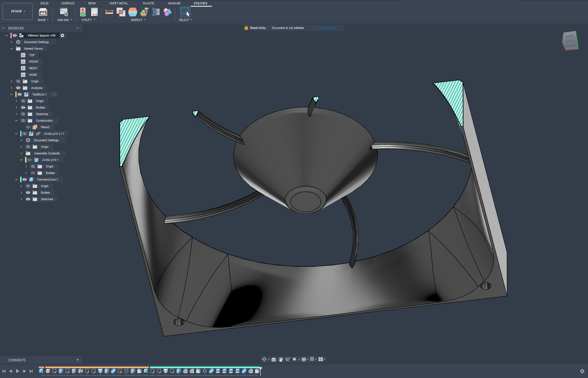The image size is (588, 378).
Task: Click the 3D Print make icon
Action: tap(43, 12)
